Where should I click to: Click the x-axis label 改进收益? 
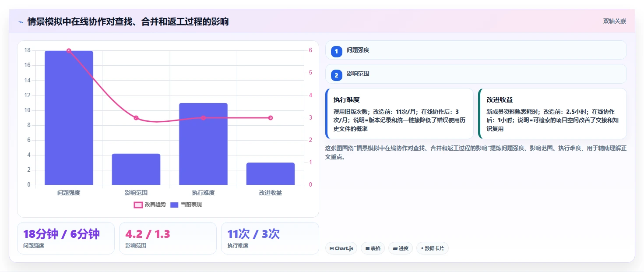pyautogui.click(x=271, y=193)
